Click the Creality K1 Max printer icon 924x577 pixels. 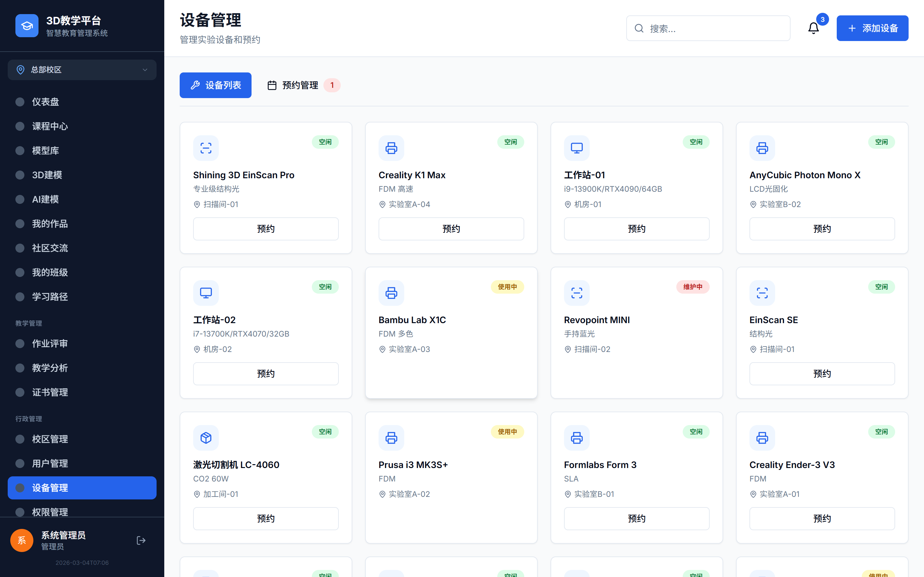click(x=391, y=148)
